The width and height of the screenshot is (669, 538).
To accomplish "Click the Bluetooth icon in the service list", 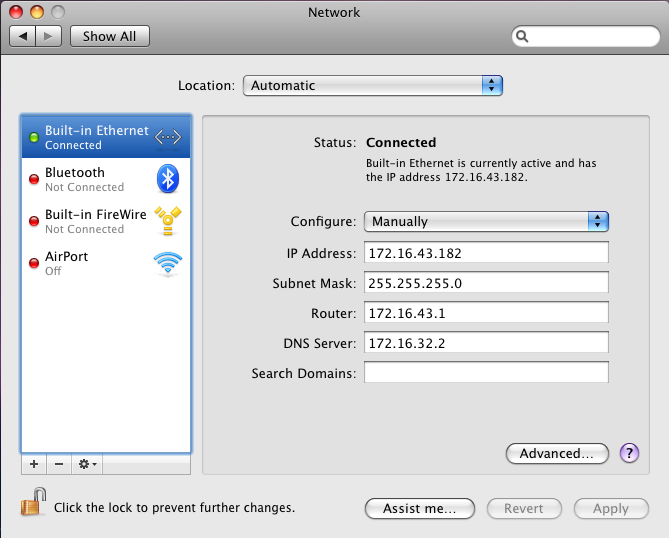I will point(168,179).
